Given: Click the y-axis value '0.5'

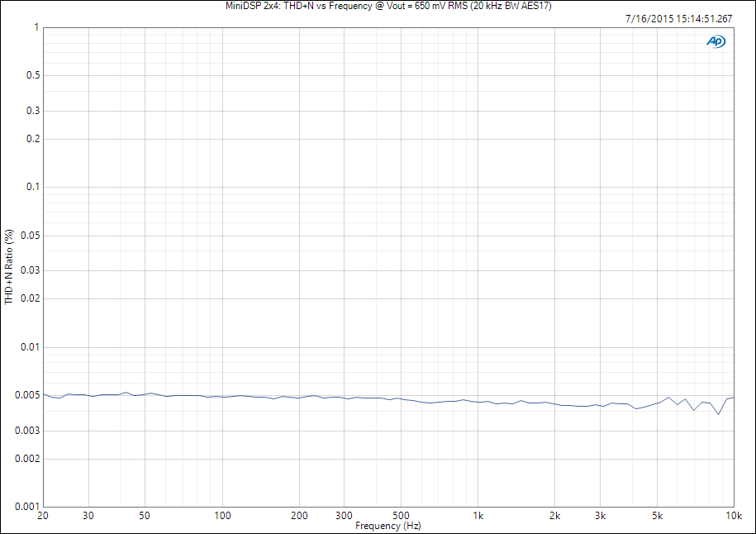Looking at the screenshot, I should [x=33, y=75].
